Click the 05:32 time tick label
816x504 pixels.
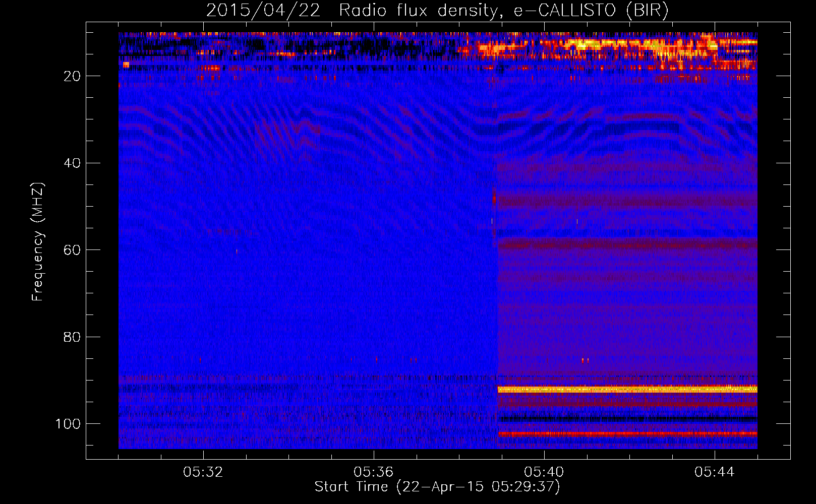(x=203, y=472)
